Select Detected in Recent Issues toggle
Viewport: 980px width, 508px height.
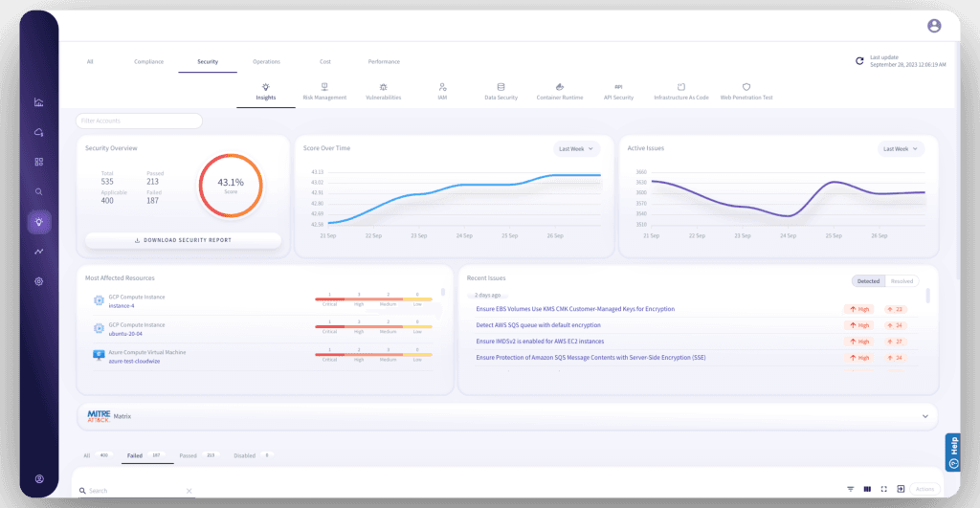(868, 281)
